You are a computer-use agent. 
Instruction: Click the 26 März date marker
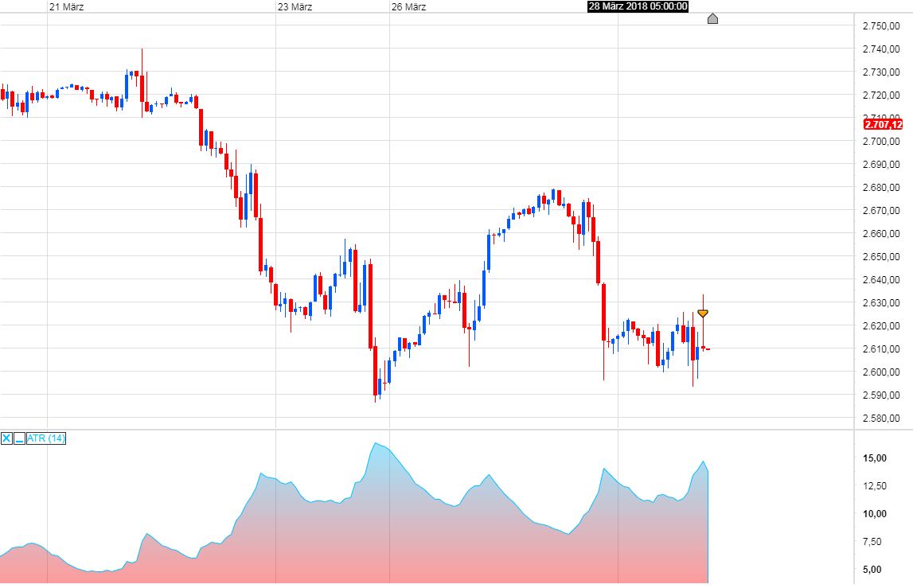tap(408, 6)
